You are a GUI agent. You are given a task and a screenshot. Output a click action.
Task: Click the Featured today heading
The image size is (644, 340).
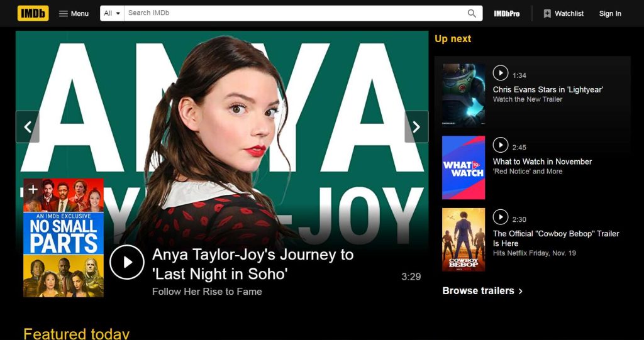click(76, 334)
